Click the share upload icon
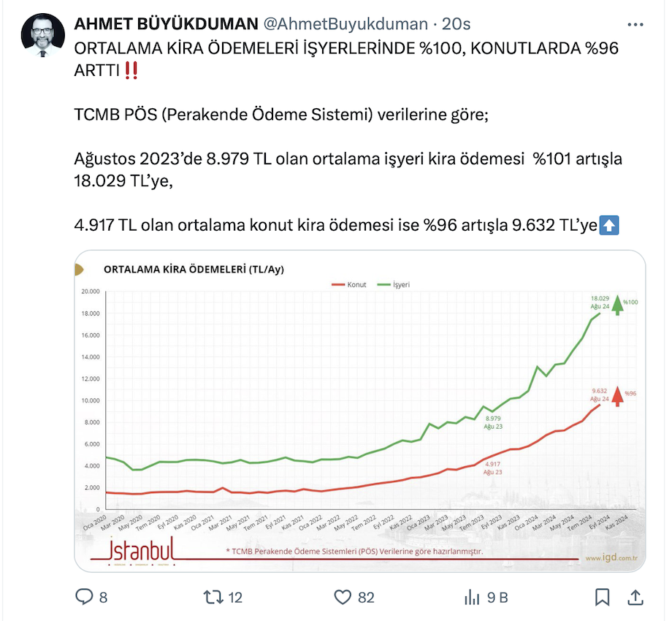Screen dimensions: 672x621 636,597
